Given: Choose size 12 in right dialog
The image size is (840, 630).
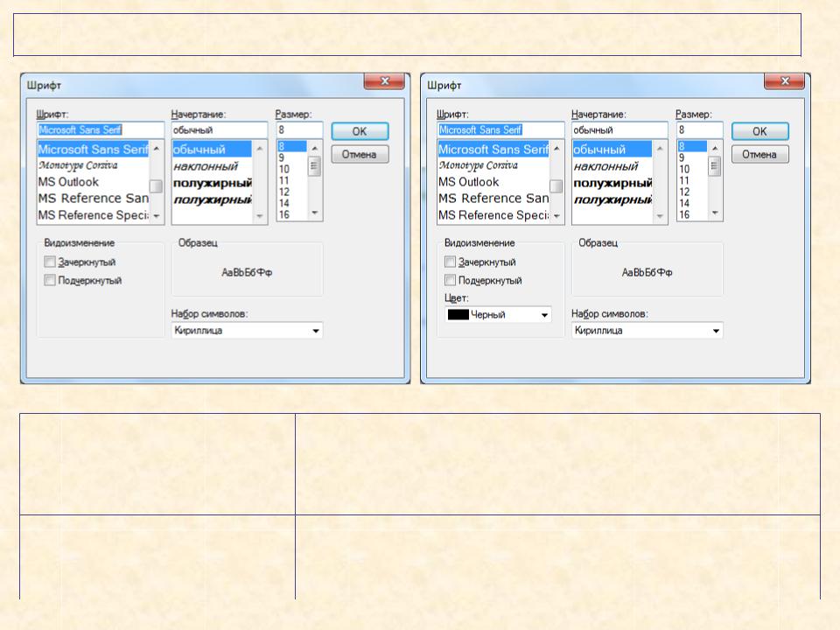Looking at the screenshot, I should (x=692, y=192).
